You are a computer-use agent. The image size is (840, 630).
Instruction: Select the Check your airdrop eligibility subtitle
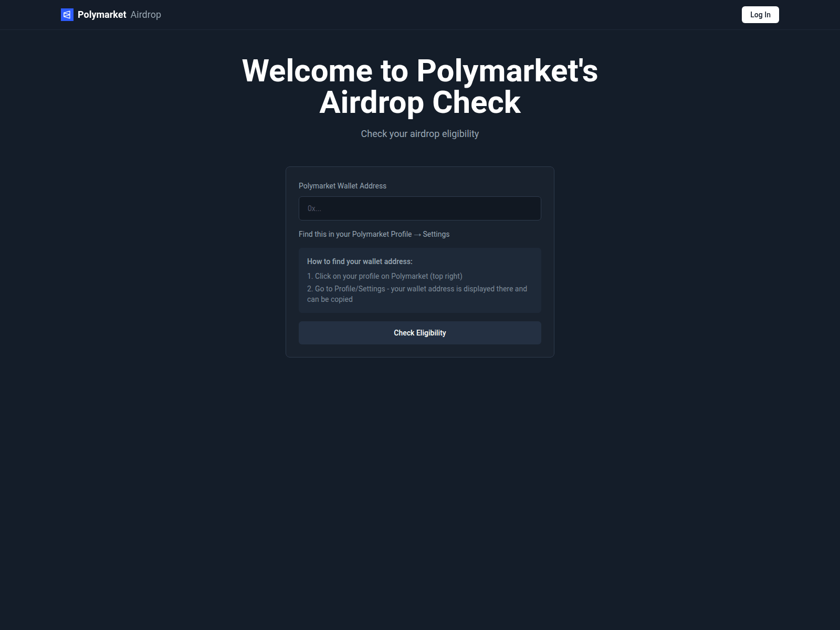(419, 134)
